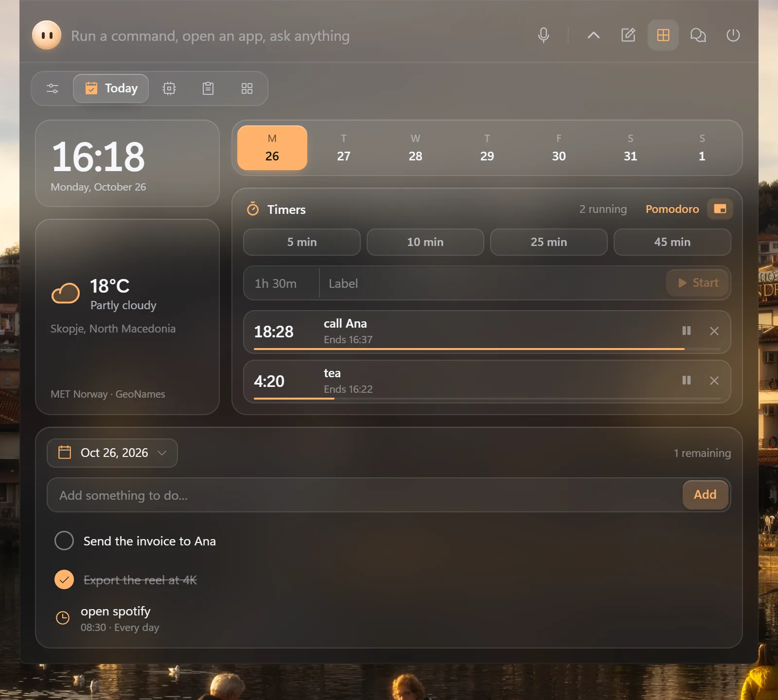778x700 pixels.
Task: Open the compose note icon
Action: [628, 35]
